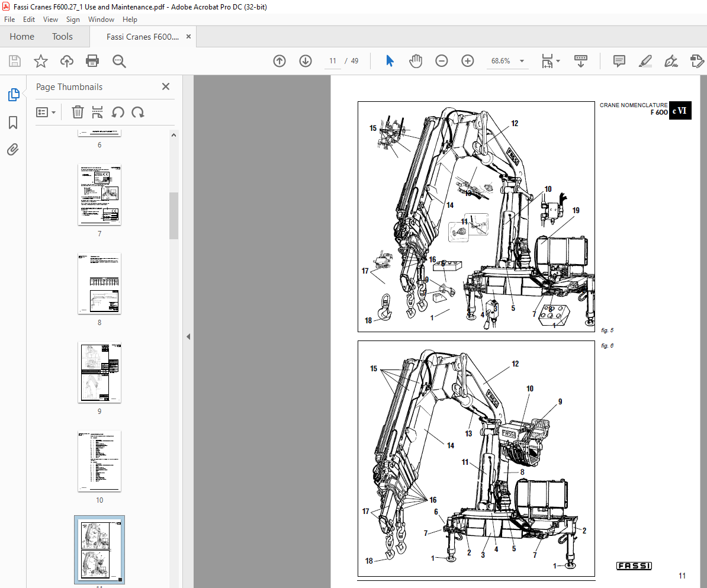Rotate page counterclockwise

pos(118,112)
